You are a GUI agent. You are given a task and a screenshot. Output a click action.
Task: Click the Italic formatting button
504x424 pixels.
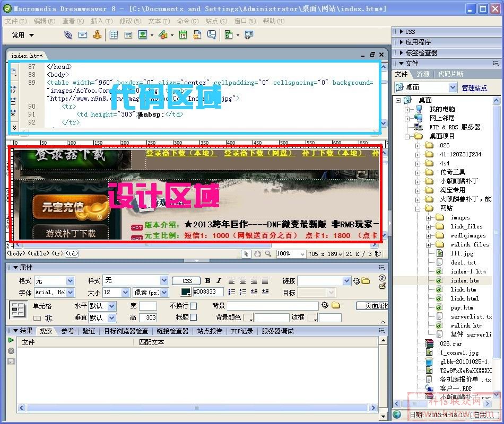pos(219,281)
